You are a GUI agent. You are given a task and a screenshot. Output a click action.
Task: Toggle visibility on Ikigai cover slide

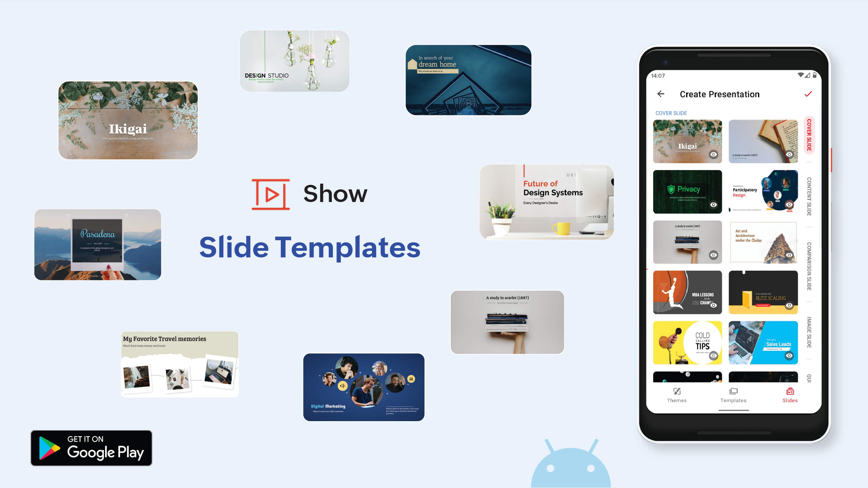pos(714,155)
